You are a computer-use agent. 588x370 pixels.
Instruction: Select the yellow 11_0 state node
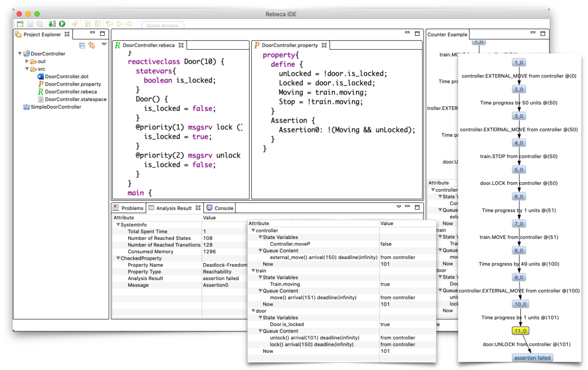pyautogui.click(x=520, y=331)
